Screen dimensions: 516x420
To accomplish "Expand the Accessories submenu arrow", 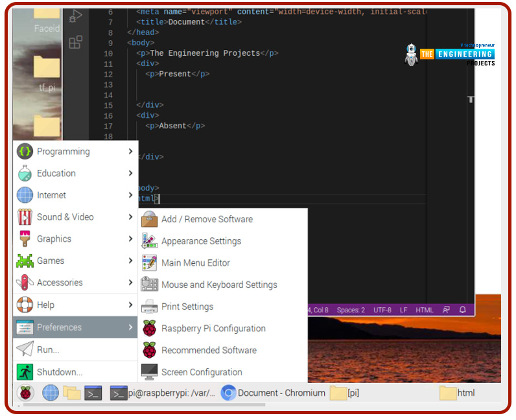I will click(x=131, y=283).
